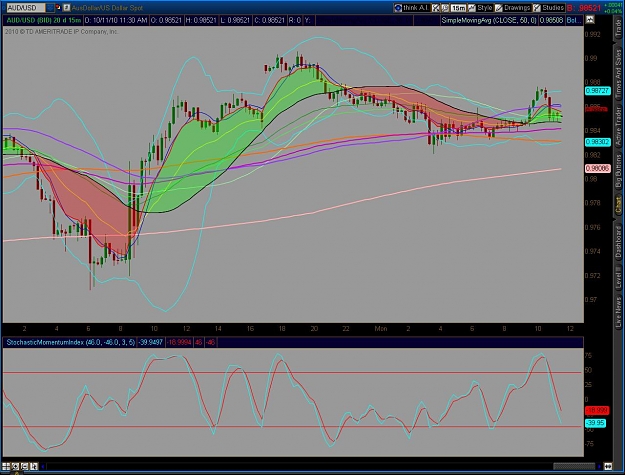
Task: Click the D: 10/11/10 11:30 AM date field
Action: pos(116,20)
